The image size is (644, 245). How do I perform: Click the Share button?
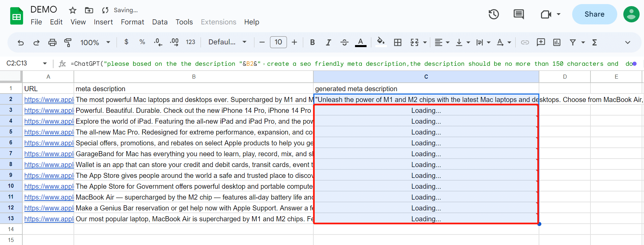pos(594,14)
